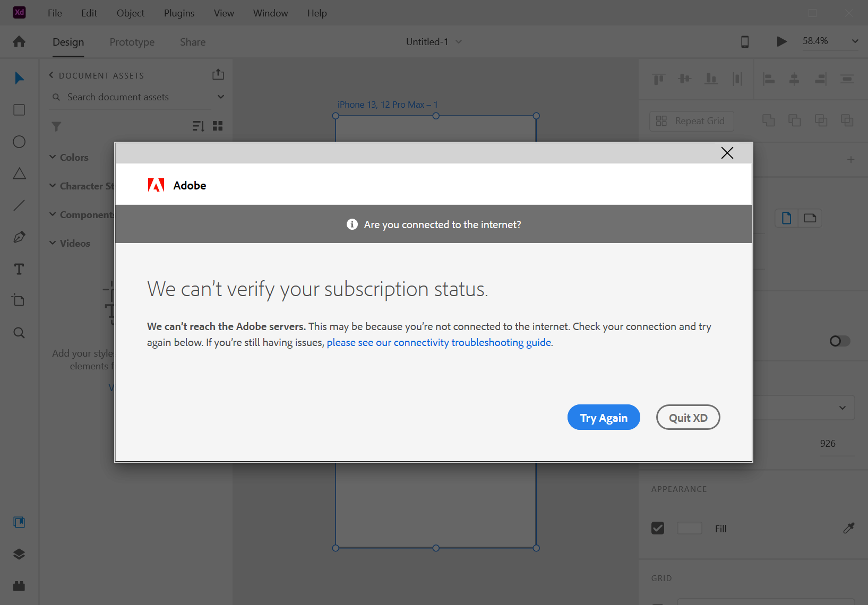
Task: Choose the Pen tool
Action: coord(19,237)
